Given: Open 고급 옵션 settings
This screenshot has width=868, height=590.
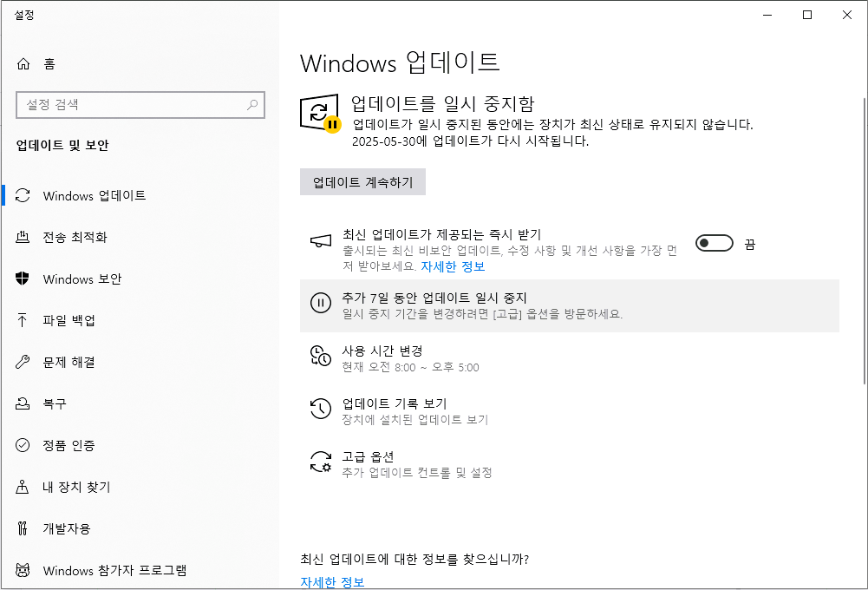Looking at the screenshot, I should (570, 464).
